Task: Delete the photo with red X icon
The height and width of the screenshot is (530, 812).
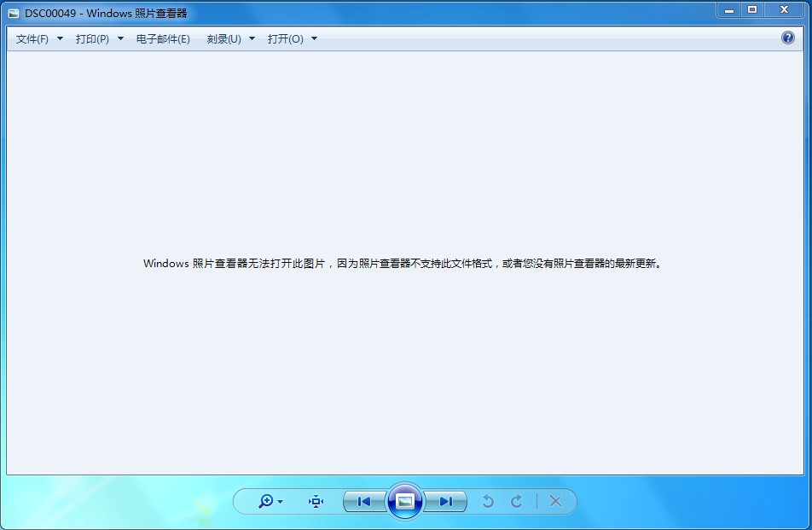Action: [x=555, y=502]
